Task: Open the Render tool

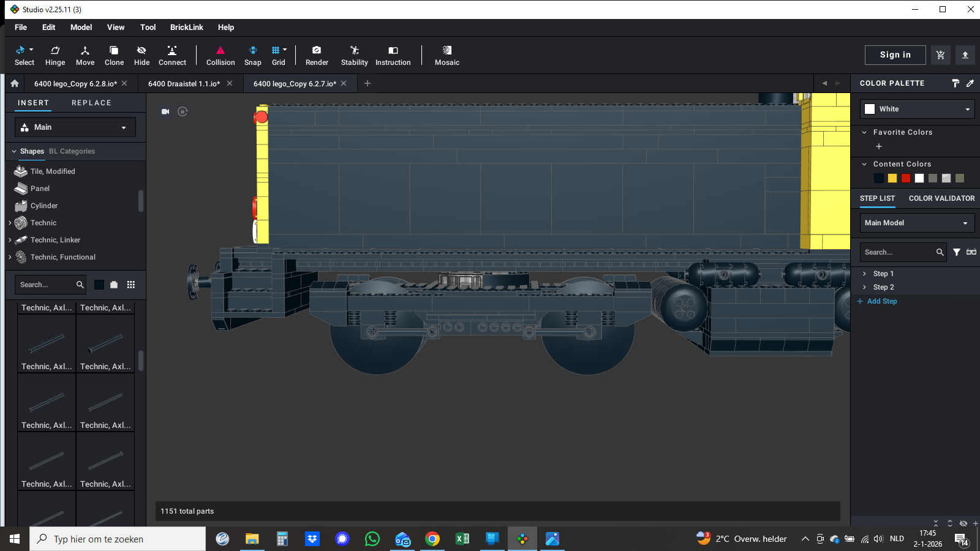Action: click(317, 55)
